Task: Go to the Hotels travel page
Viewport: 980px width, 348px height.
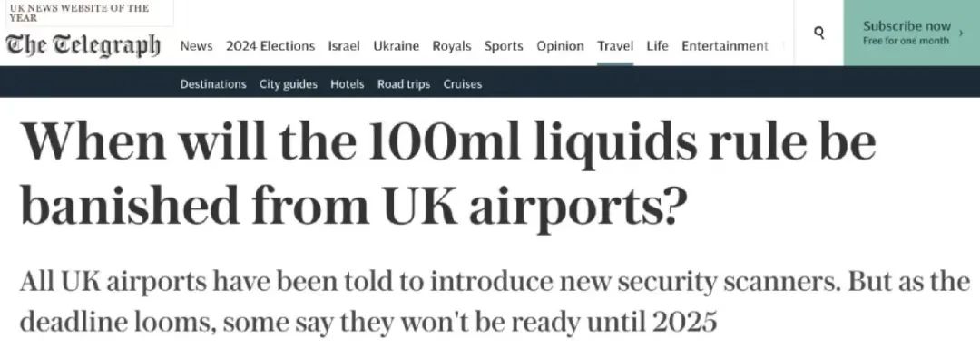Action: 348,84
